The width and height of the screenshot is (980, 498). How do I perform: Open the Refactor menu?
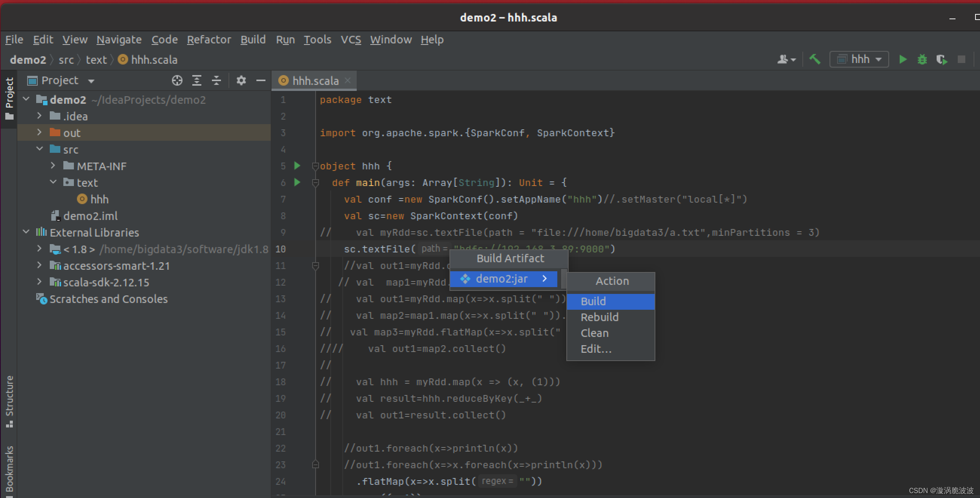(x=209, y=40)
